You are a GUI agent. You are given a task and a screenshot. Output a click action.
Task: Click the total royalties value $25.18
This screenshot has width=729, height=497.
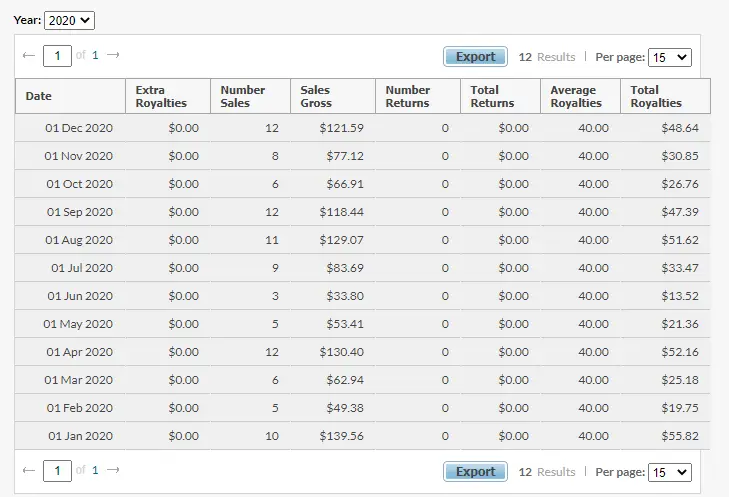pyautogui.click(x=680, y=380)
